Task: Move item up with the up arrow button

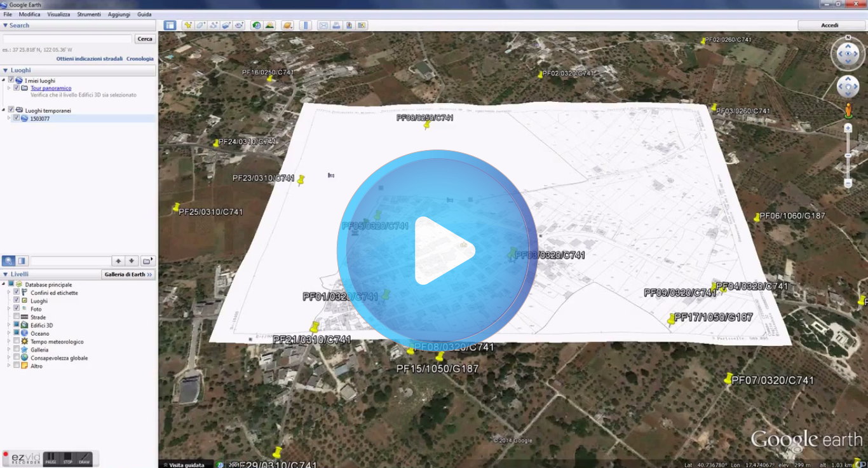Action: pos(118,261)
